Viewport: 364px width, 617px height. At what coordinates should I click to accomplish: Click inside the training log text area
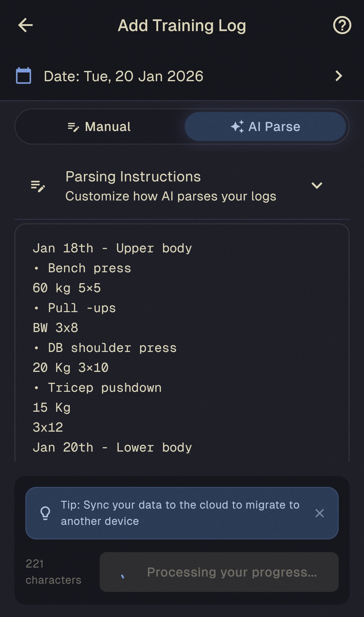pos(181,347)
